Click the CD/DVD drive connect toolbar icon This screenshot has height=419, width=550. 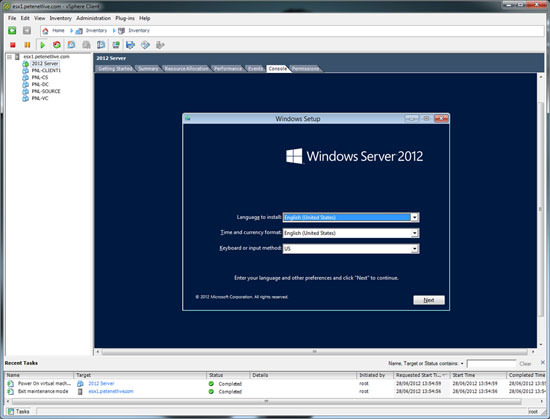pyautogui.click(x=145, y=45)
